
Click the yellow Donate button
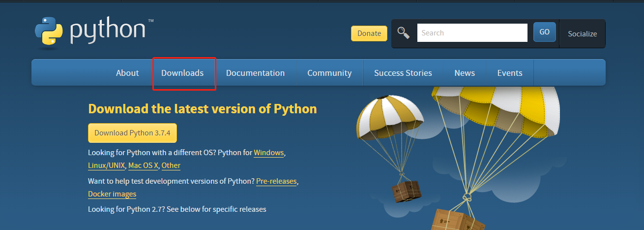[369, 33]
